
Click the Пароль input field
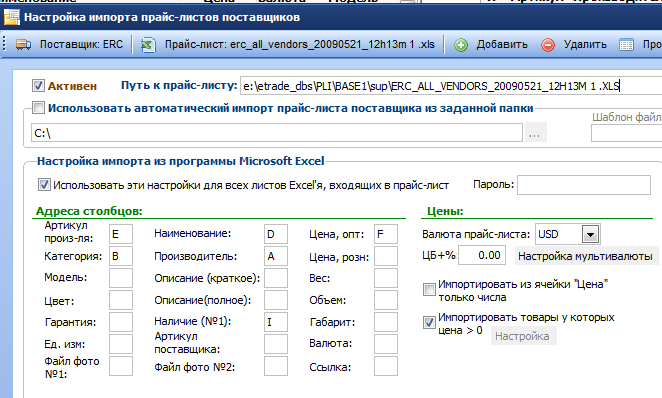tap(584, 185)
